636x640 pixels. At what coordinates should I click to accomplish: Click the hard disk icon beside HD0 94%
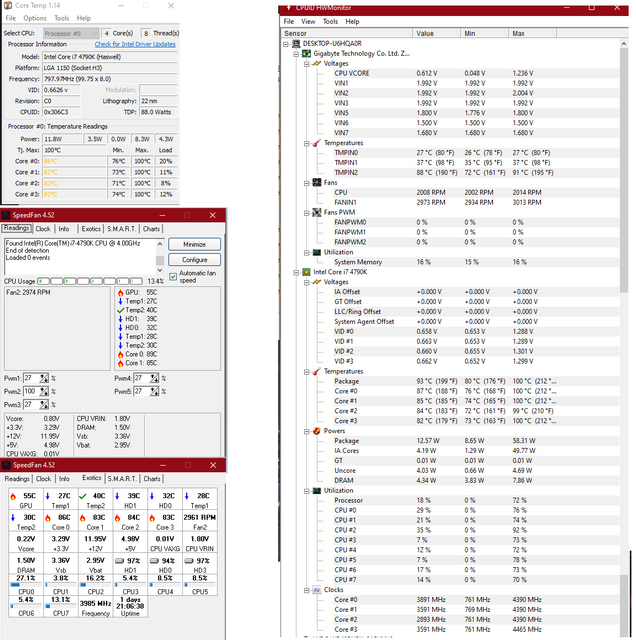[154, 561]
